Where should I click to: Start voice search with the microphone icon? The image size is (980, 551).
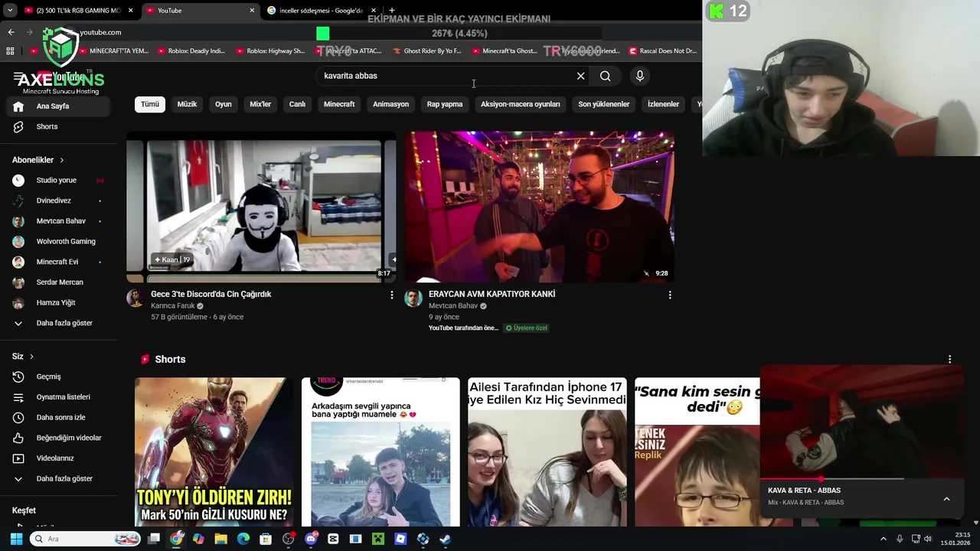tap(640, 76)
